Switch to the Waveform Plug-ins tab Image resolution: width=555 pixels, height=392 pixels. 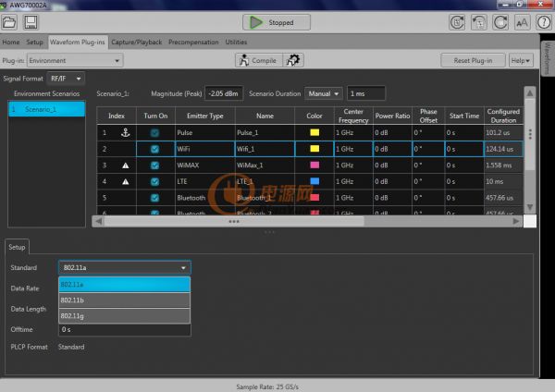point(78,43)
